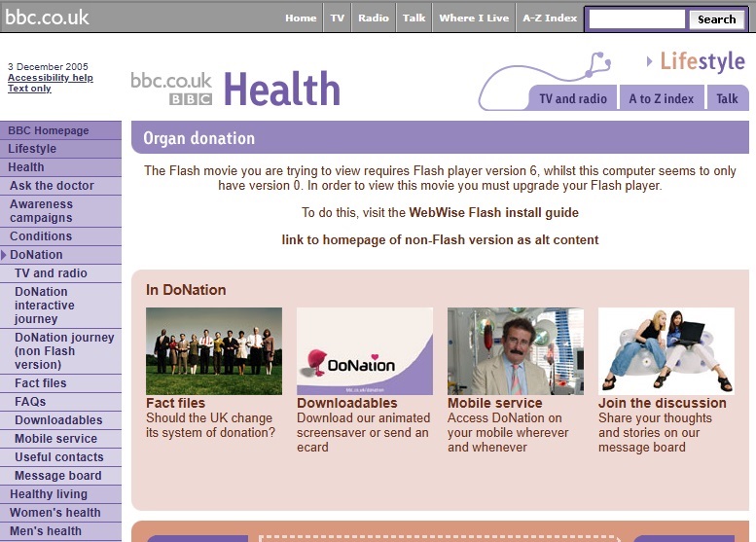Click the BBC blocks logo beside Health
The width and height of the screenshot is (756, 542).
(x=191, y=99)
